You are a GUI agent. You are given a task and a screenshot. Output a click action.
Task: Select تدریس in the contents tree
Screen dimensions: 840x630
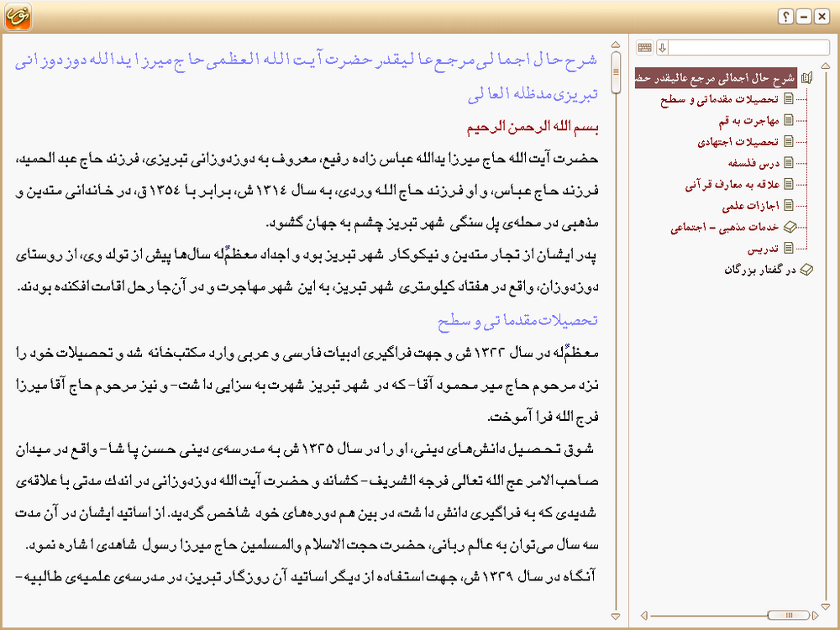763,249
